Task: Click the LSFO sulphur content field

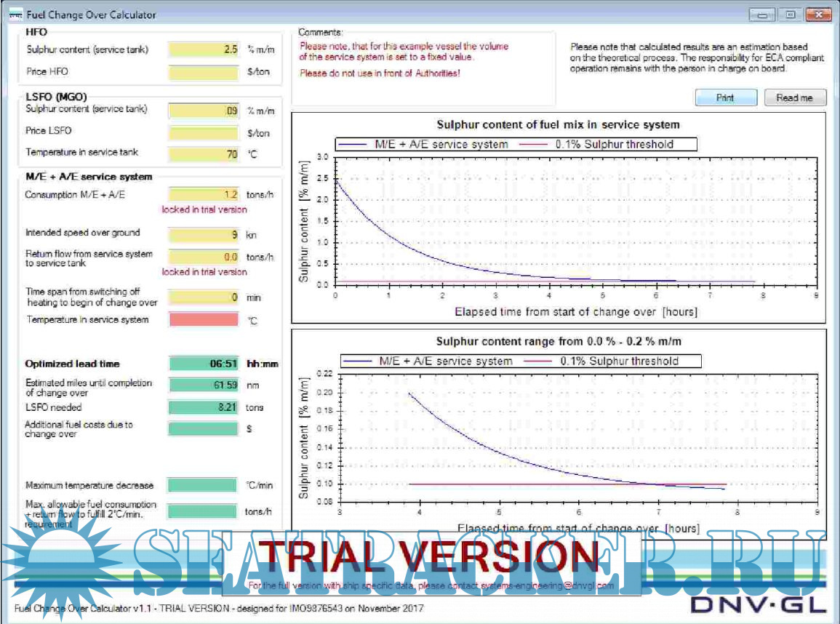Action: (203, 111)
